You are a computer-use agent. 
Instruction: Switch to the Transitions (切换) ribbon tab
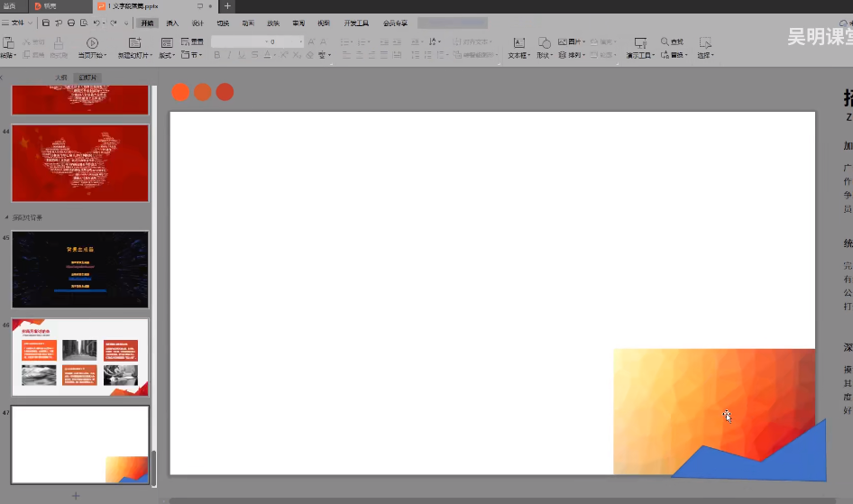pyautogui.click(x=223, y=23)
